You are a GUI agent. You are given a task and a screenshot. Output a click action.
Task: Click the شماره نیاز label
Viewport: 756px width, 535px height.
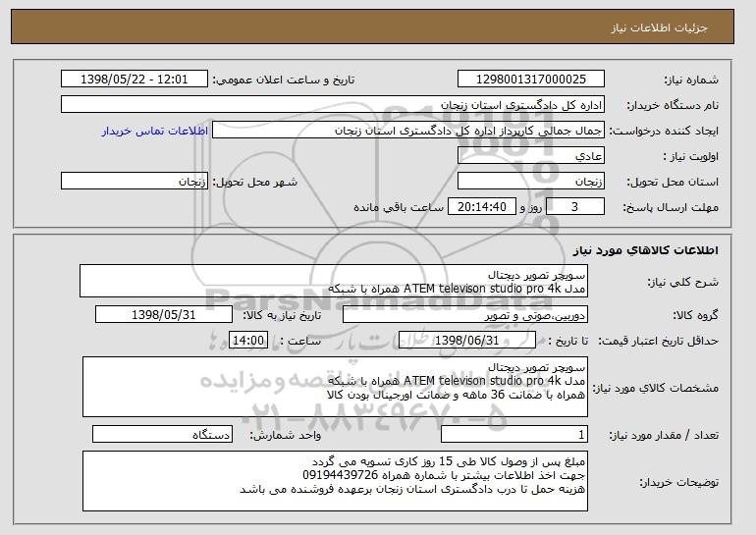691,80
